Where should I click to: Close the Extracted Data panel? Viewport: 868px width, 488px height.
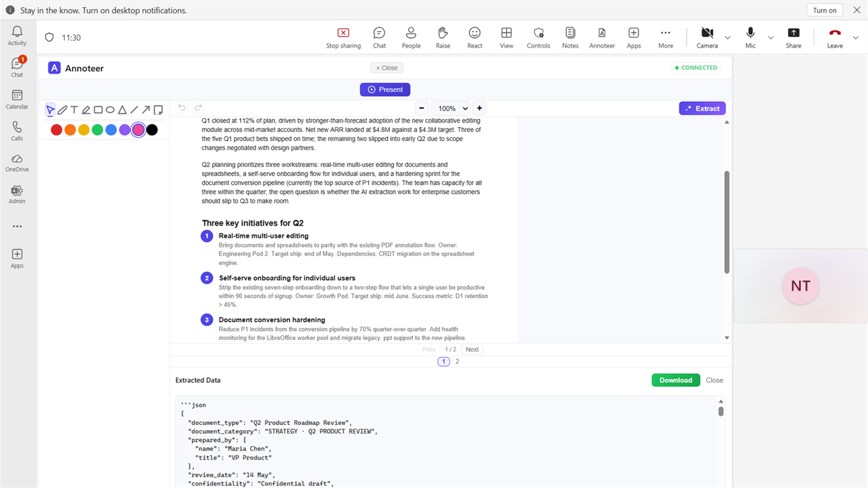click(x=714, y=380)
